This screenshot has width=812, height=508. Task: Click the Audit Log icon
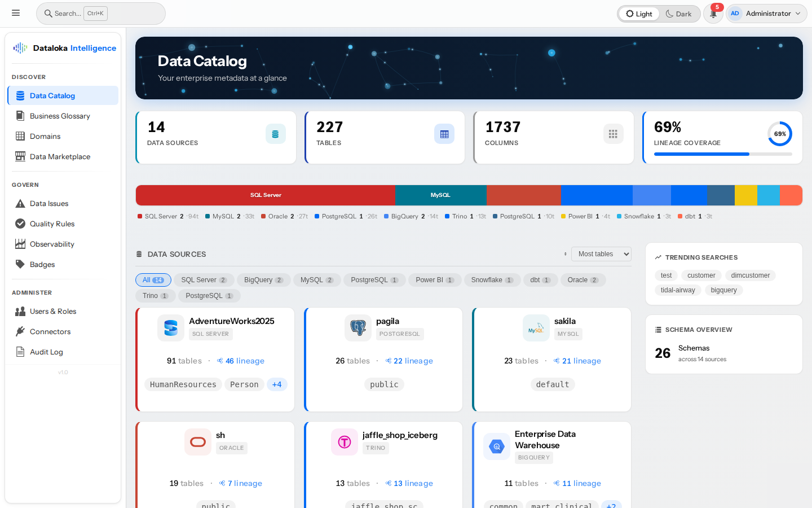pos(20,352)
